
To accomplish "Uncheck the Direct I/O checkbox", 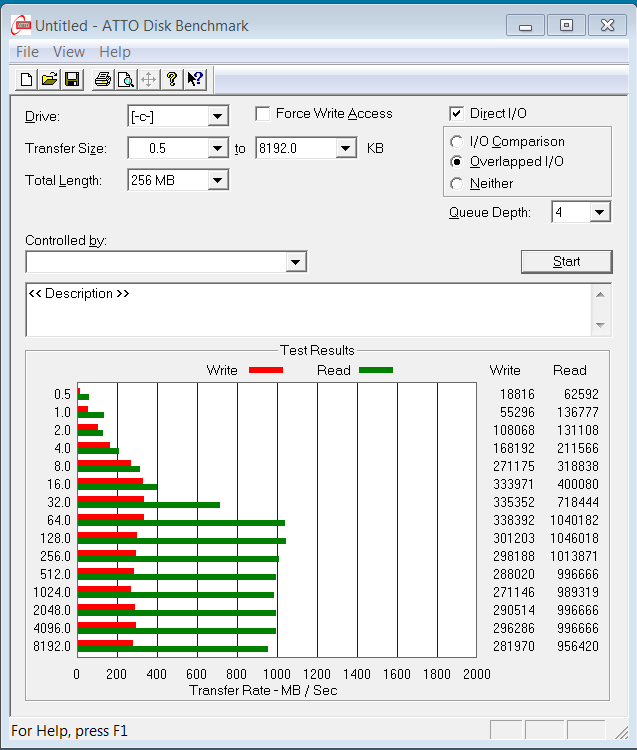I will [456, 114].
